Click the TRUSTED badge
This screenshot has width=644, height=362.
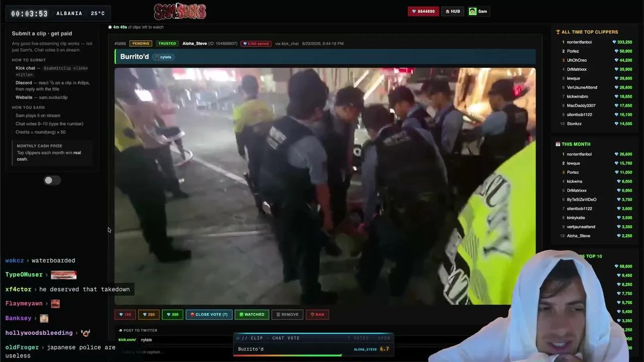click(x=167, y=44)
